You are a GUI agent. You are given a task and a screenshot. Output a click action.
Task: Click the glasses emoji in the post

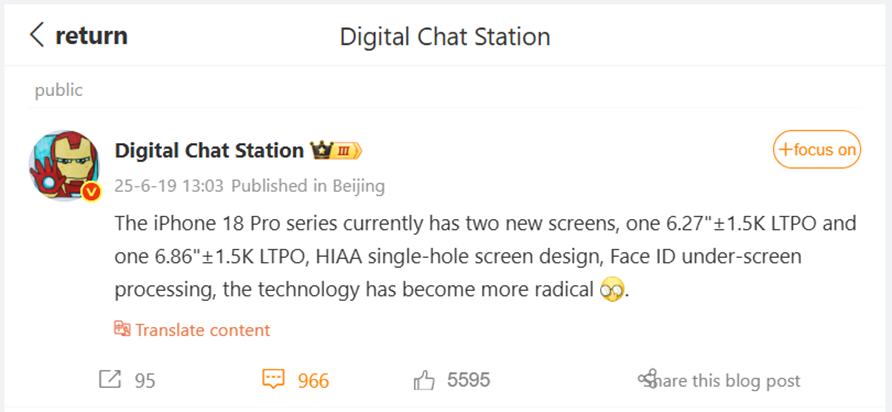point(611,293)
